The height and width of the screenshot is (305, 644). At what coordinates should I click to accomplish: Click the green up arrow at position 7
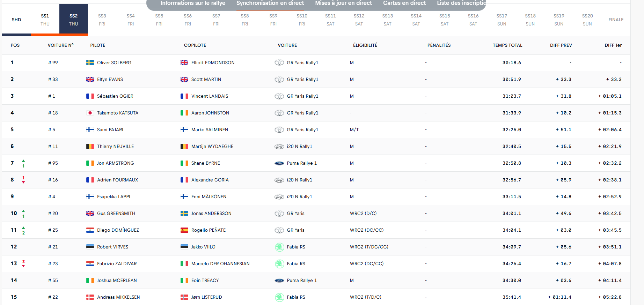click(x=23, y=161)
